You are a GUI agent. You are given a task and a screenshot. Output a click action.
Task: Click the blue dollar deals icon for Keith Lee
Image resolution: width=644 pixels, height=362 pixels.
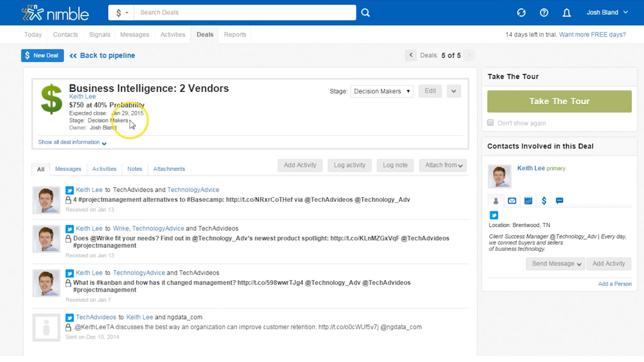(x=544, y=201)
